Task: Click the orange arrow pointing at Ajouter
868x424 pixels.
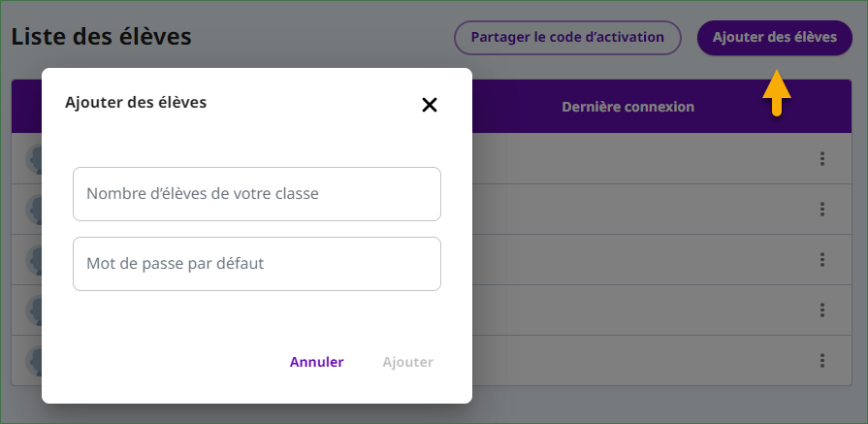Action: [x=777, y=93]
